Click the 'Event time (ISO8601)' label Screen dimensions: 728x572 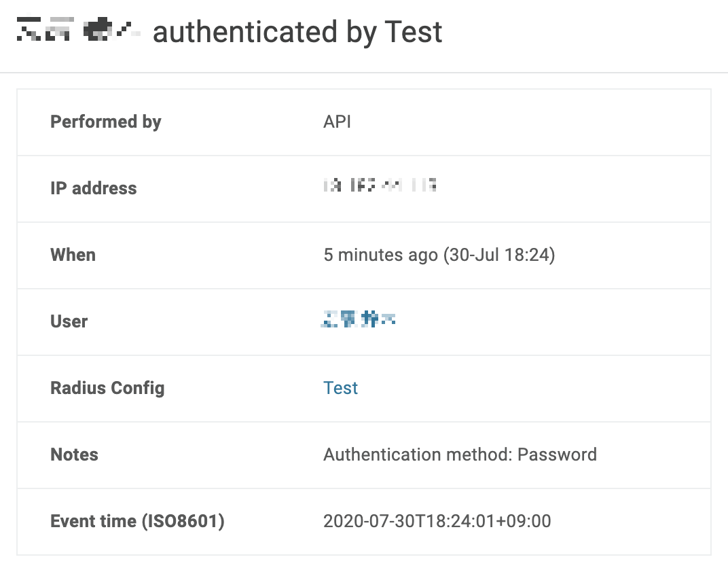(137, 521)
